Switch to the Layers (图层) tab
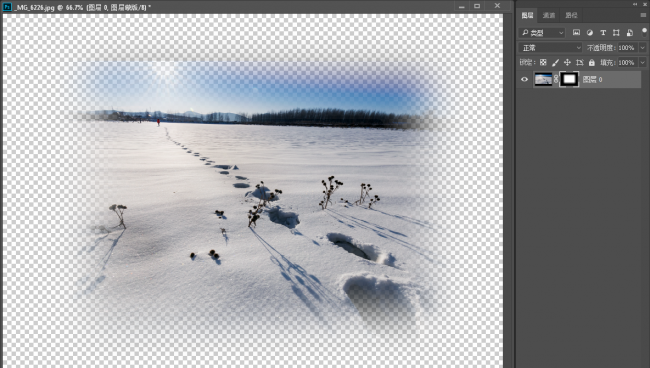650x368 pixels. 527,15
